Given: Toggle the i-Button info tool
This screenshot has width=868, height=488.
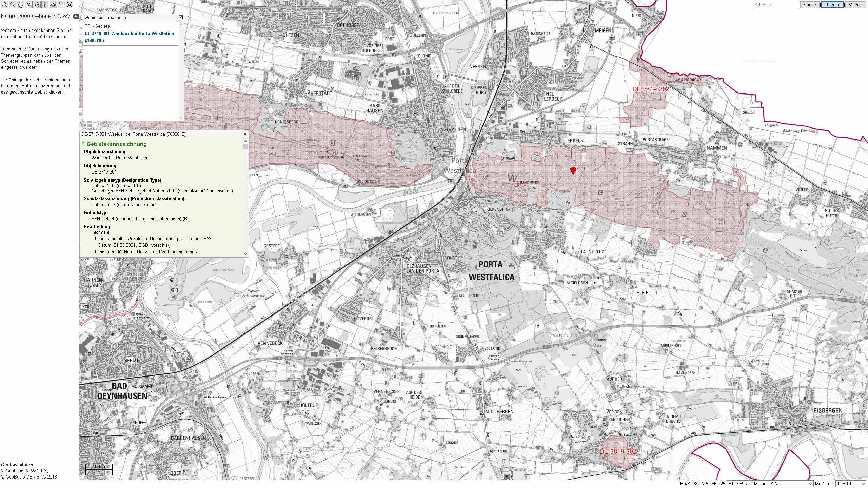Looking at the screenshot, I should pyautogui.click(x=45, y=5).
